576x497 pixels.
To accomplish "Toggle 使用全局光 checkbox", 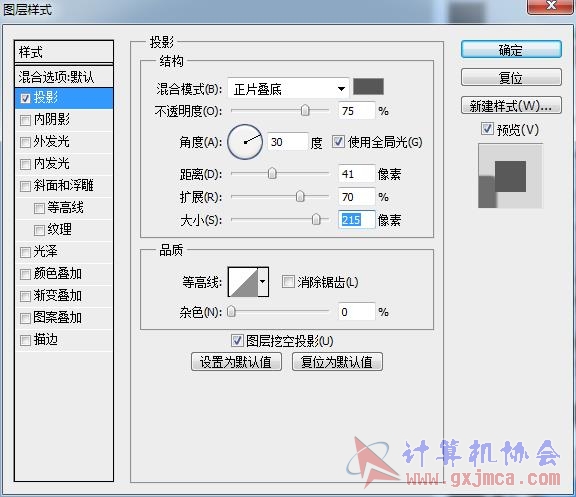I will click(338, 141).
